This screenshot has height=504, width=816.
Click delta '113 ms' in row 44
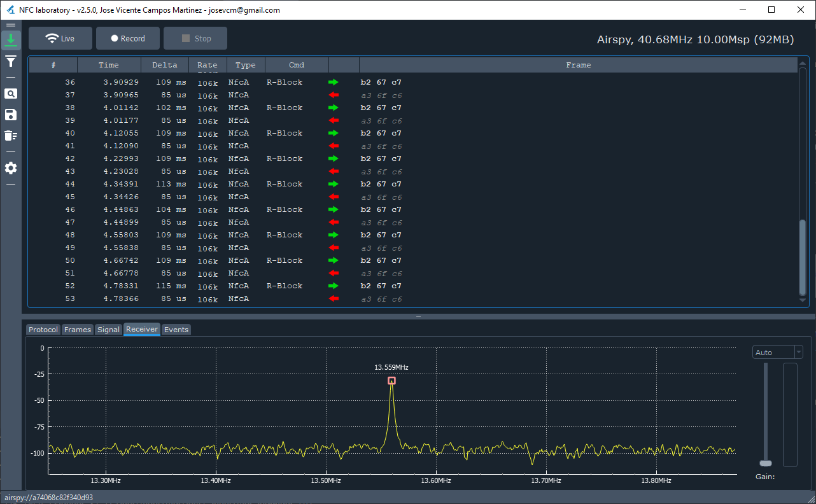click(x=171, y=184)
